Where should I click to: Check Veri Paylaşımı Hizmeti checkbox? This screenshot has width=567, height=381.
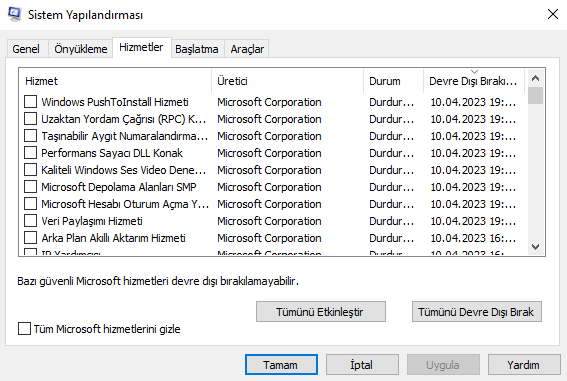[30, 221]
